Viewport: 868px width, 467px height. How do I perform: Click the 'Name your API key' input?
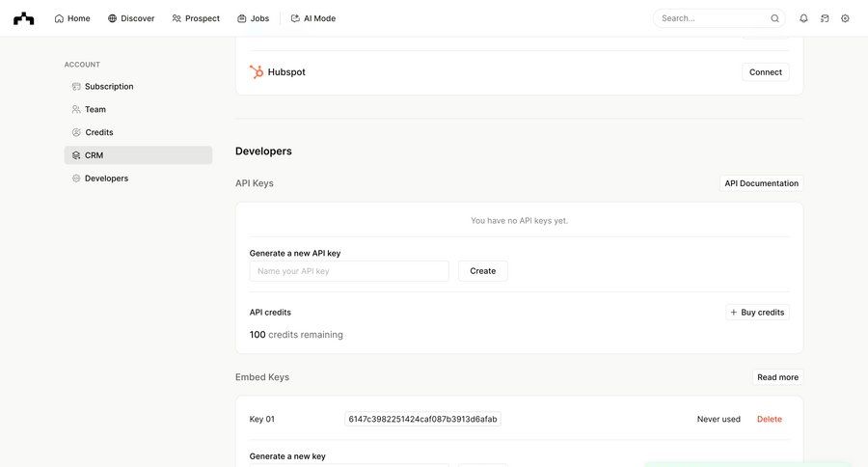coord(349,271)
